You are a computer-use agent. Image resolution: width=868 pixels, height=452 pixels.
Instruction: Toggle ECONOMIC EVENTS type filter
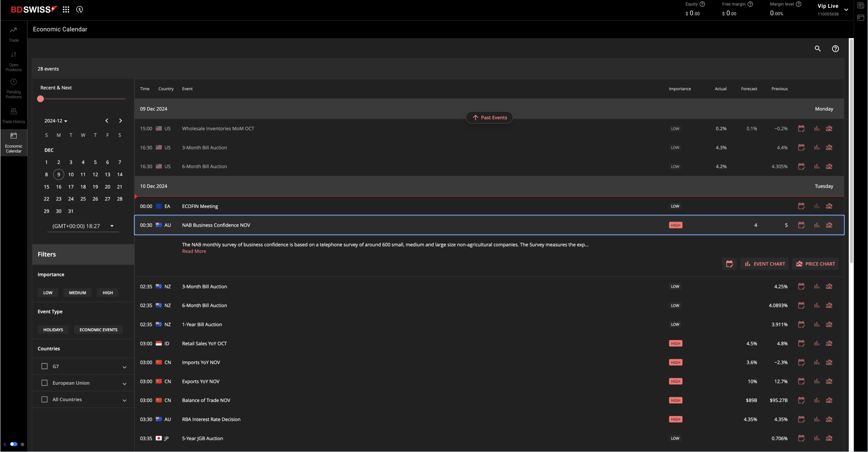[98, 330]
